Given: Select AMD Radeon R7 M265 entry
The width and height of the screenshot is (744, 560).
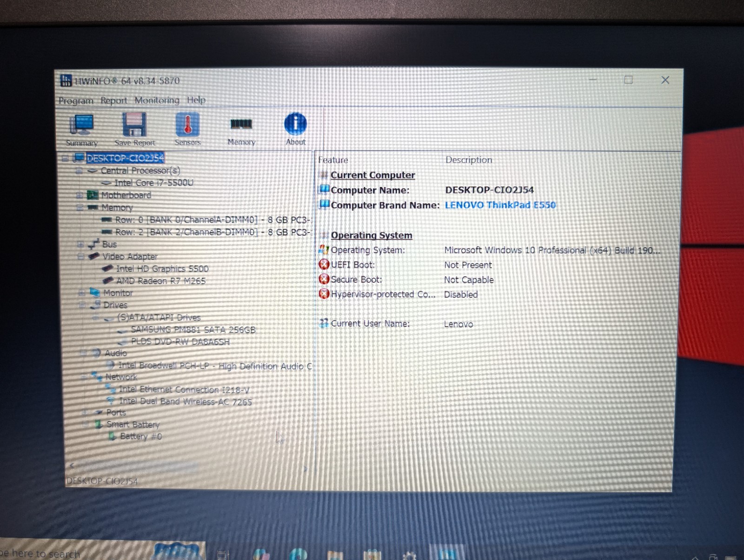Looking at the screenshot, I should (x=161, y=281).
